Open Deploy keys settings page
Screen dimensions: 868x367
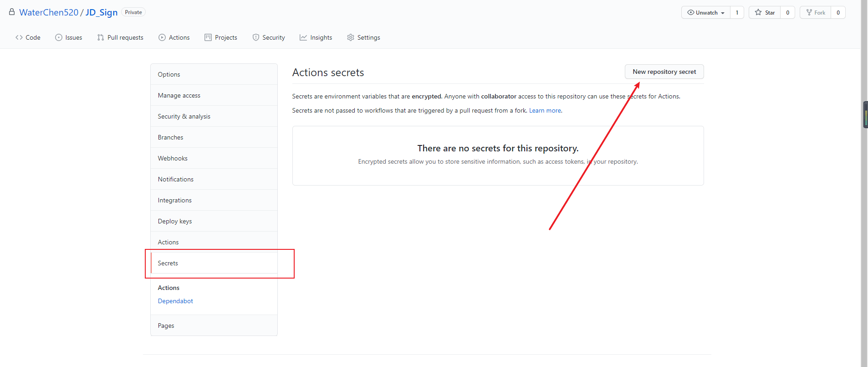click(x=175, y=221)
